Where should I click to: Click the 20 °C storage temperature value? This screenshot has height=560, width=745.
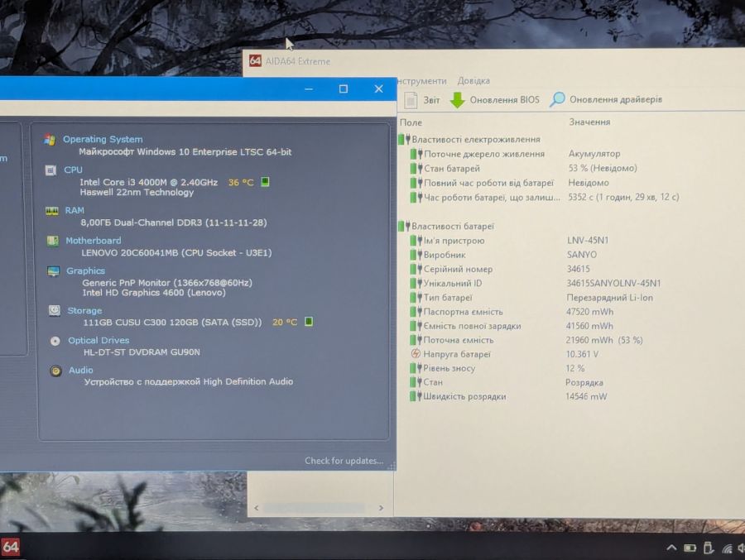[x=285, y=322]
